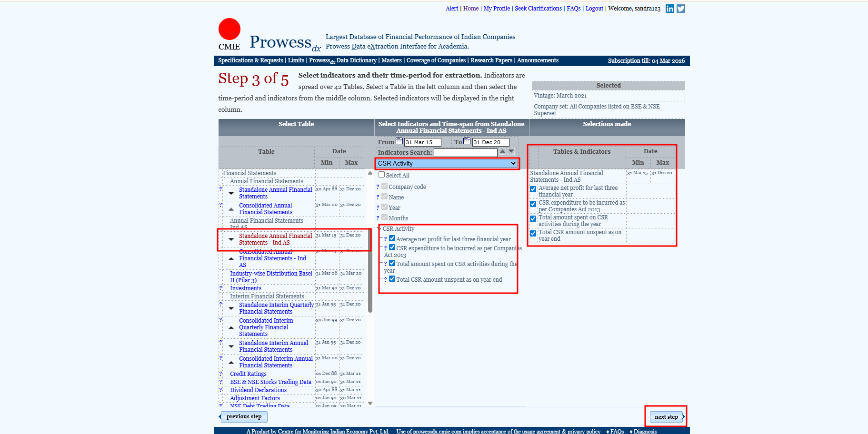Click the search-down arrow next to Indicators Search
This screenshot has height=434, width=868.
tap(511, 151)
